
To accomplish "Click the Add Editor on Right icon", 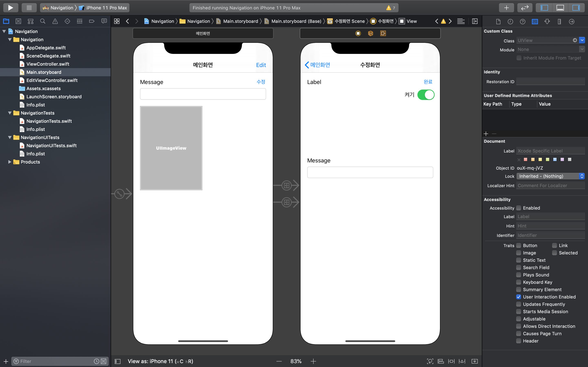I will (x=474, y=21).
